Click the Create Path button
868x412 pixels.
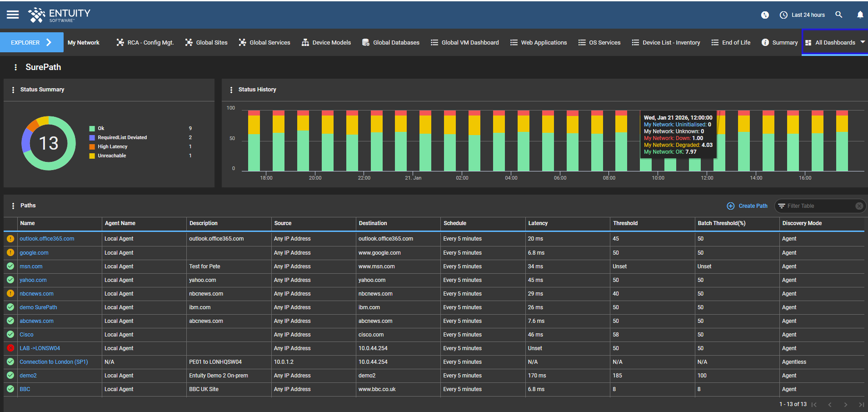click(747, 206)
